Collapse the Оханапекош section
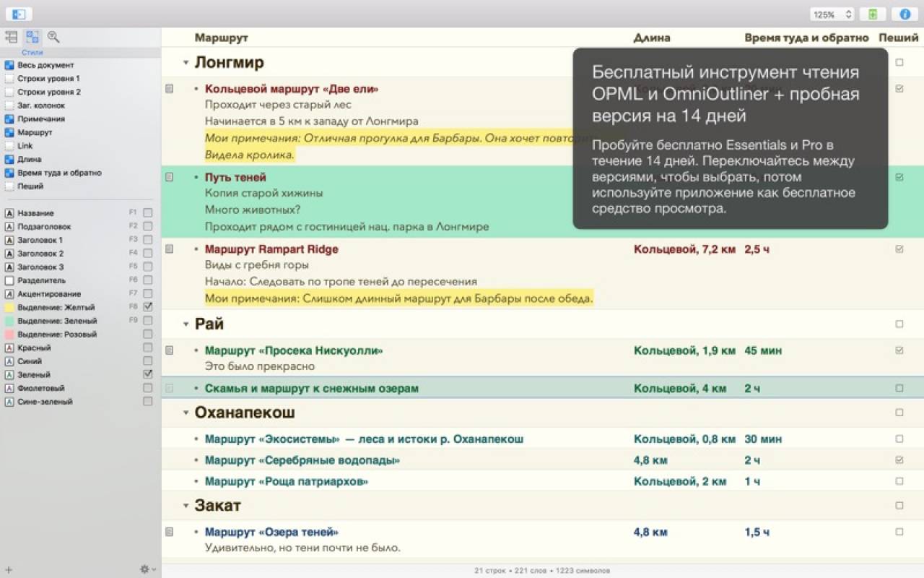 [x=186, y=413]
